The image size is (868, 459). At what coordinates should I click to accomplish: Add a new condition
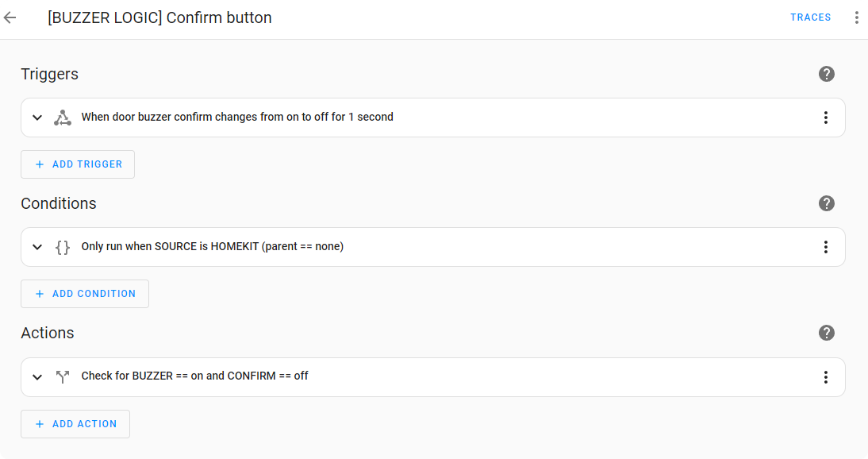[x=84, y=293]
